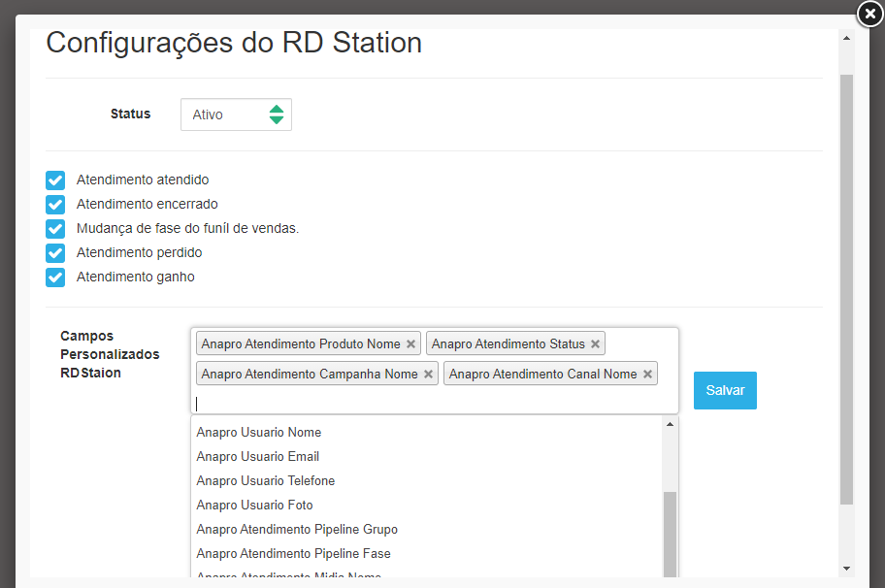Uncheck the Atendimento perdido option
The width and height of the screenshot is (885, 588).
(55, 253)
